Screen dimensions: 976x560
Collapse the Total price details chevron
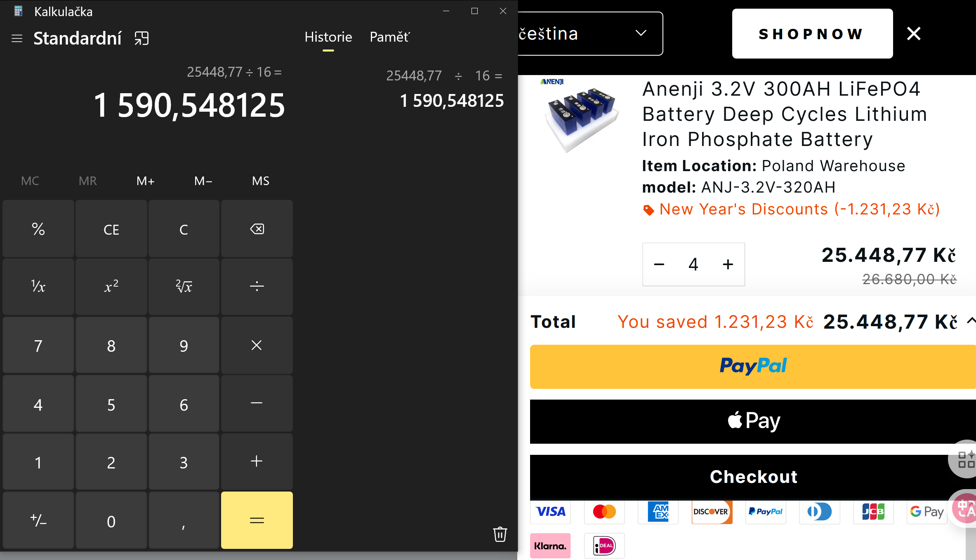(971, 320)
